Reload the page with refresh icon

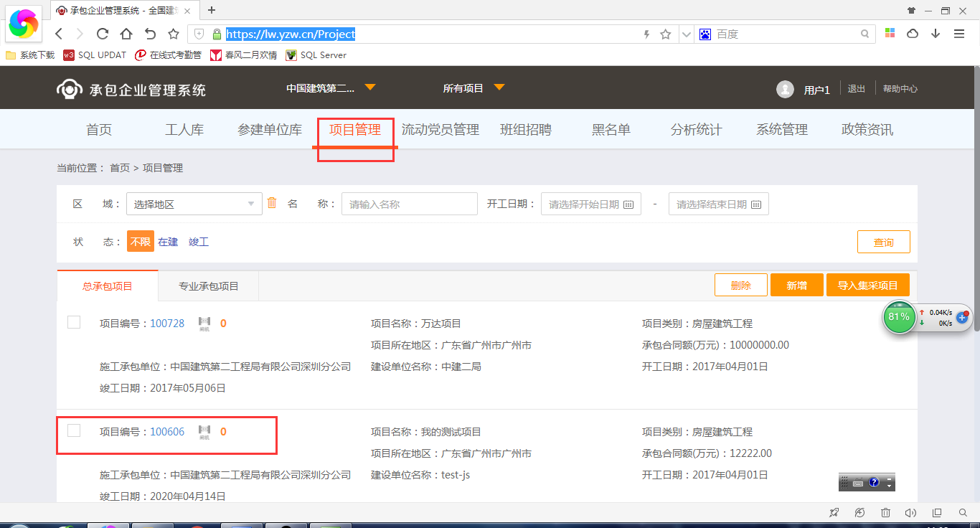103,34
